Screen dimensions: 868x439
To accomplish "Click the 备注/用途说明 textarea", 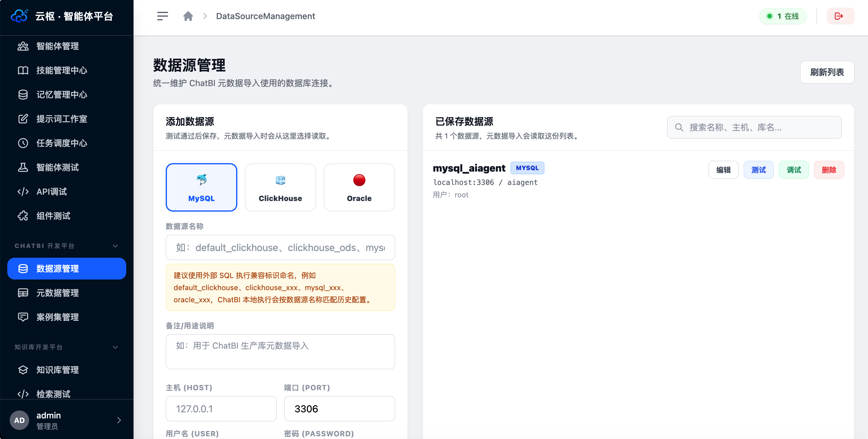I will pyautogui.click(x=280, y=351).
